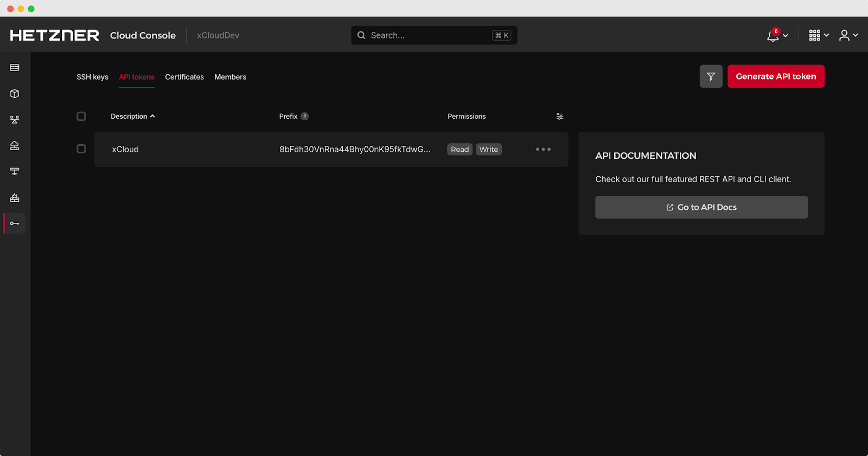Click the Permissions column header
Screen dimensions: 868x456
467,117
